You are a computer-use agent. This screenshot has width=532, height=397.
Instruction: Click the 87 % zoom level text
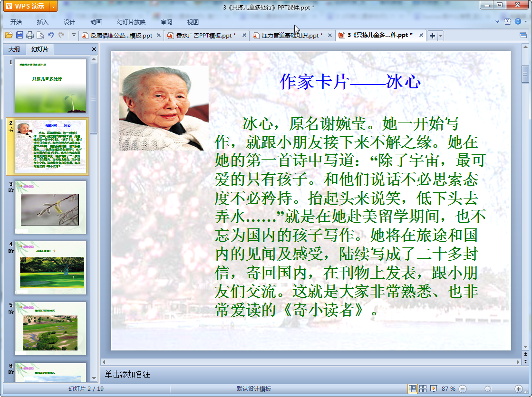click(448, 388)
